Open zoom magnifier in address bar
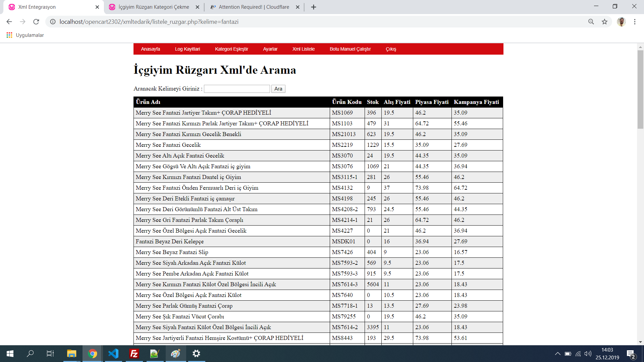644x362 pixels. 591,22
